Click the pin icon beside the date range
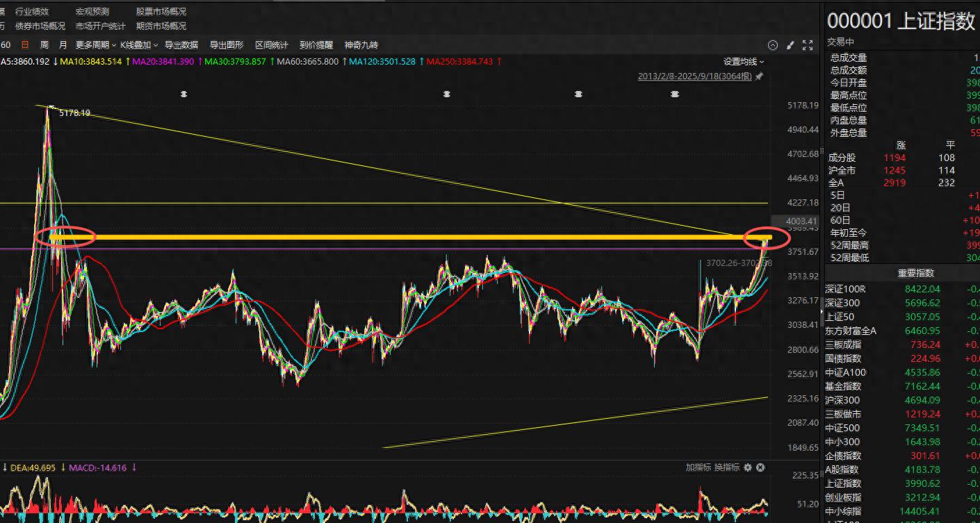 point(759,76)
